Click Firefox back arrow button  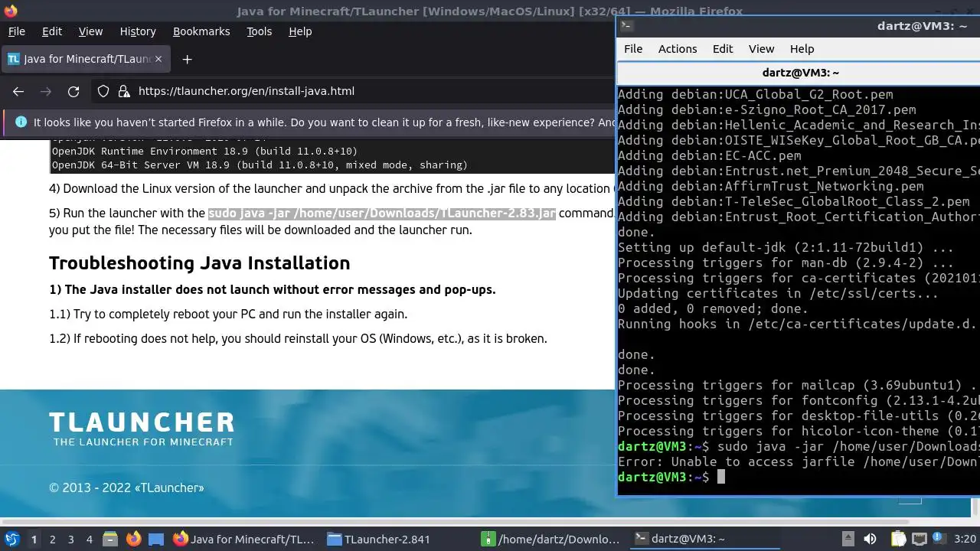pos(18,91)
